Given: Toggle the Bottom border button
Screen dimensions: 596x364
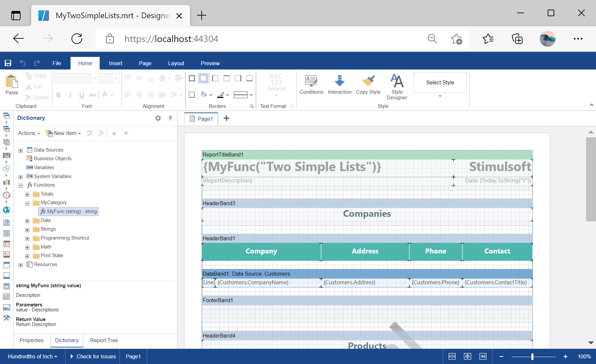Looking at the screenshot, I should tap(250, 78).
